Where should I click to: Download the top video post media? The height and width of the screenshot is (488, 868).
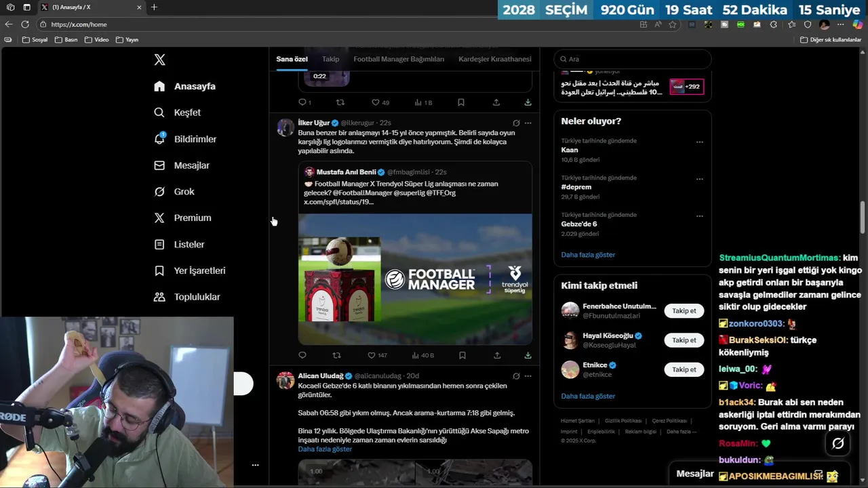coord(528,102)
